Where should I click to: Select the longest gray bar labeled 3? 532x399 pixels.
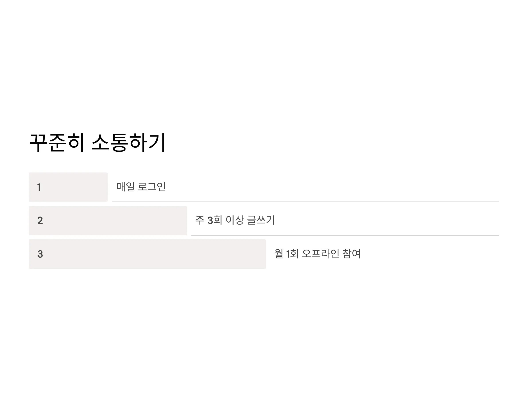(147, 254)
